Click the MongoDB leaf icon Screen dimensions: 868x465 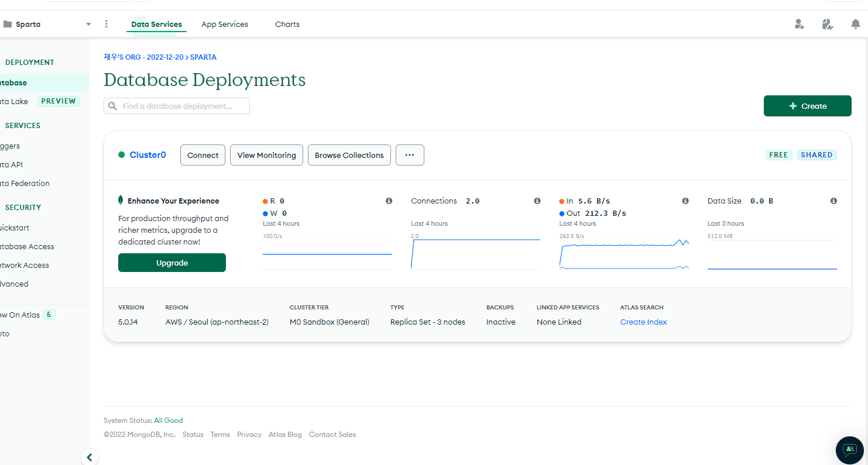coord(121,200)
